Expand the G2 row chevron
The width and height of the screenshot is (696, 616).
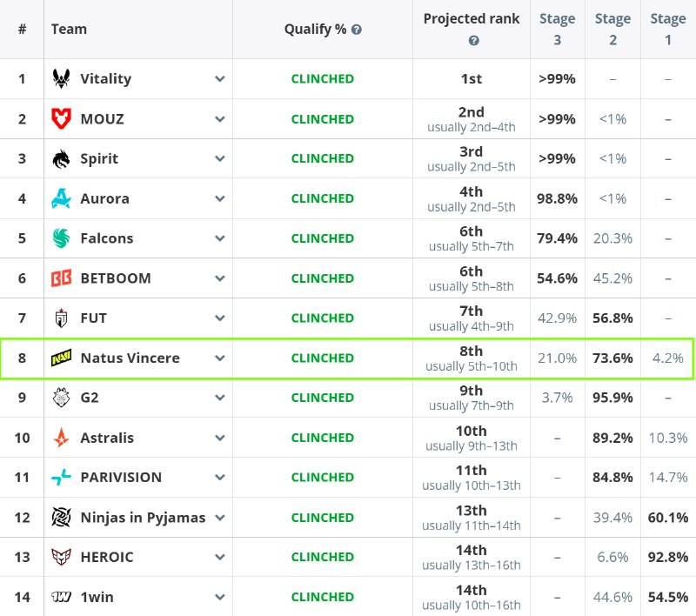(x=220, y=398)
